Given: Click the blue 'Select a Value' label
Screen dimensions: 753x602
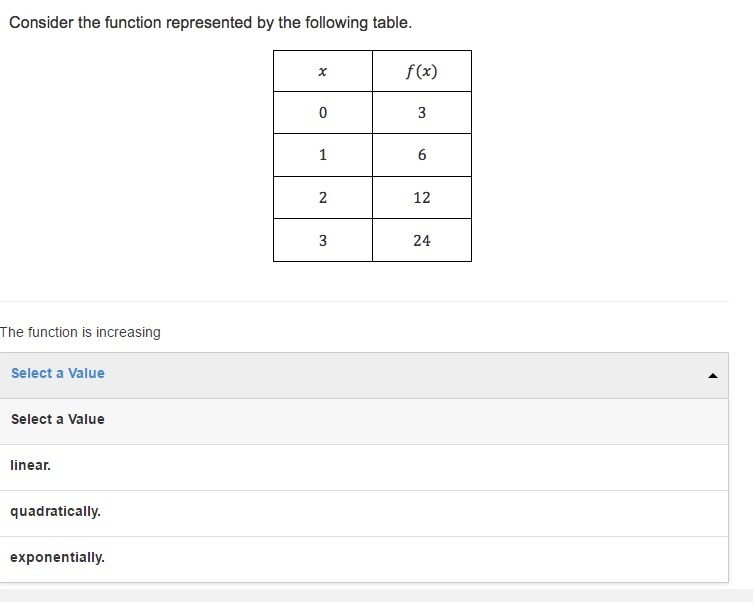Looking at the screenshot, I should click(58, 373).
